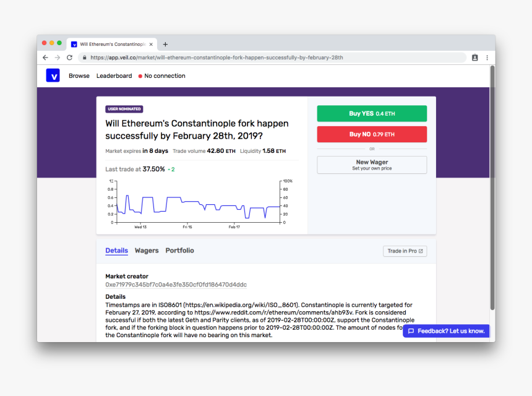Screen dimensions: 532x396
Task: Switch to the Wagers tab
Action: coord(147,251)
